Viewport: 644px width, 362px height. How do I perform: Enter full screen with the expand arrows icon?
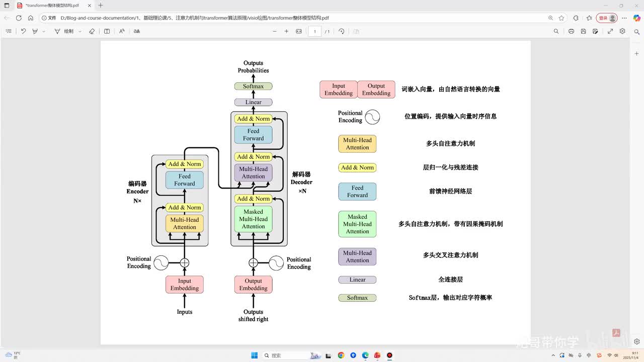click(610, 31)
